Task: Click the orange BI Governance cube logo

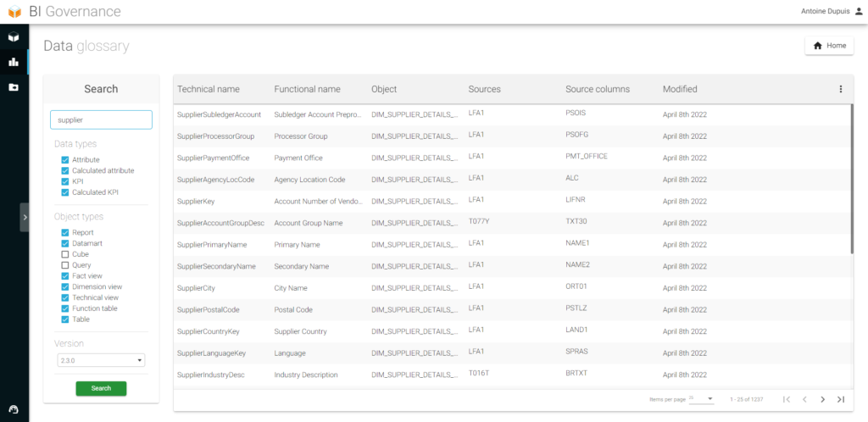Action: tap(14, 11)
